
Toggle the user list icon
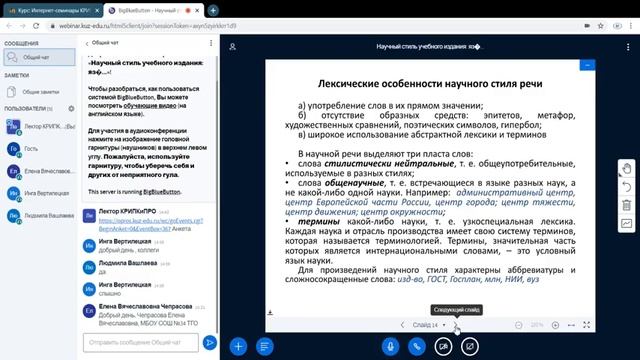[233, 47]
